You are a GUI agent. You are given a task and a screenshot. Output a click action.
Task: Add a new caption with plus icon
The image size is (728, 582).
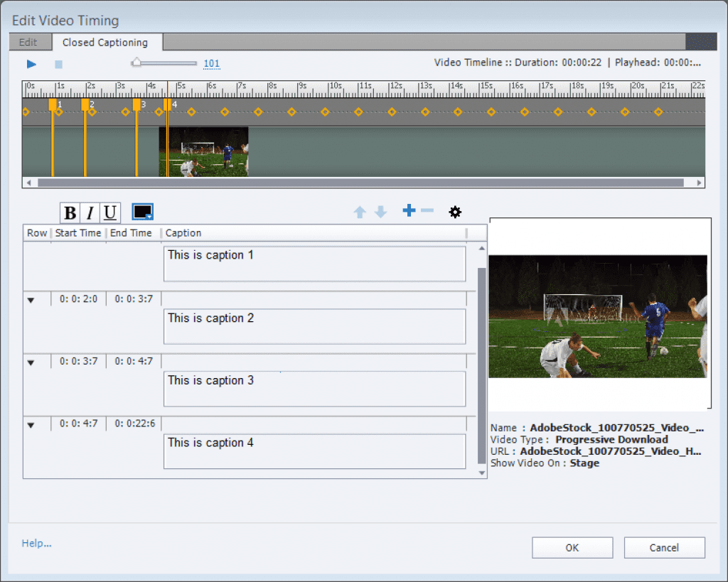(x=409, y=210)
